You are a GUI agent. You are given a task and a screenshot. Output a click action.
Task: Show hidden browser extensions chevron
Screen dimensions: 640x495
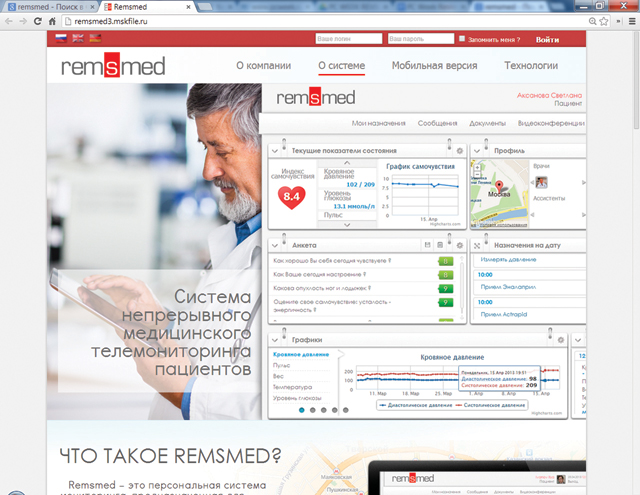618,21
